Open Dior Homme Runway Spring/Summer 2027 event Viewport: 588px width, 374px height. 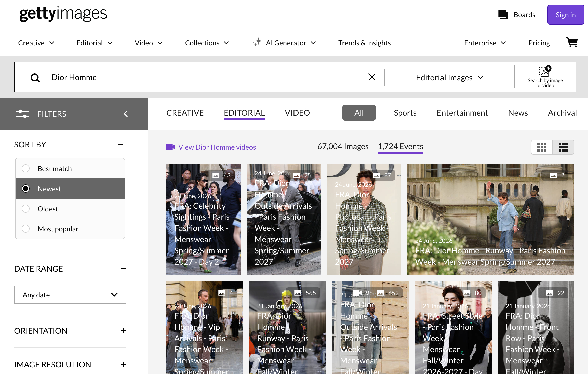[x=491, y=219]
